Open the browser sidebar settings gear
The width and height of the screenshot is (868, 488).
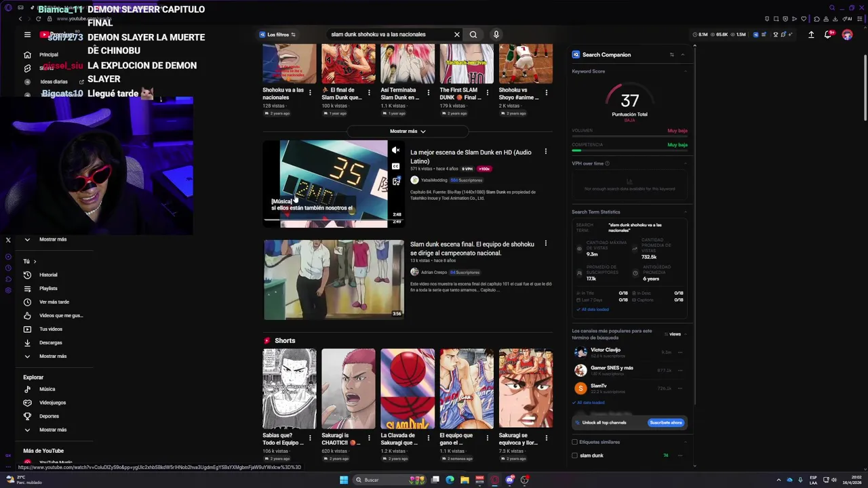[8, 290]
